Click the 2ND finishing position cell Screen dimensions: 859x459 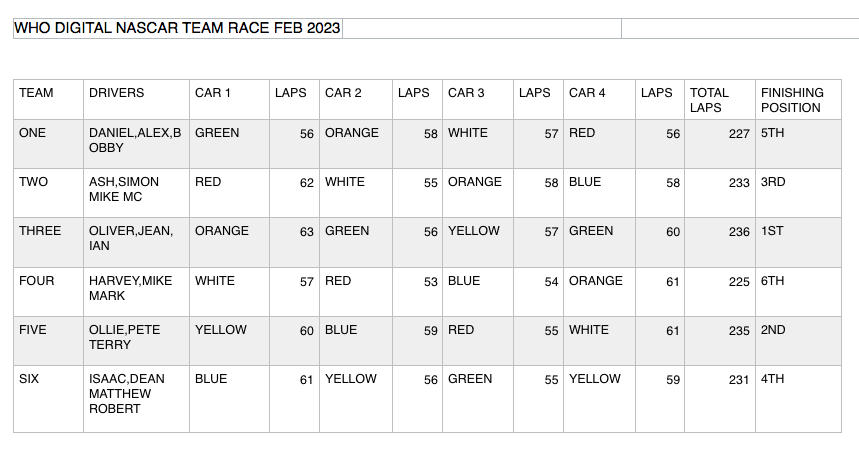(797, 338)
